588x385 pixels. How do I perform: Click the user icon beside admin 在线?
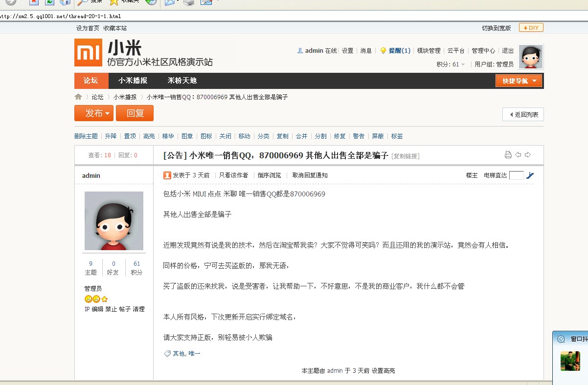click(300, 51)
